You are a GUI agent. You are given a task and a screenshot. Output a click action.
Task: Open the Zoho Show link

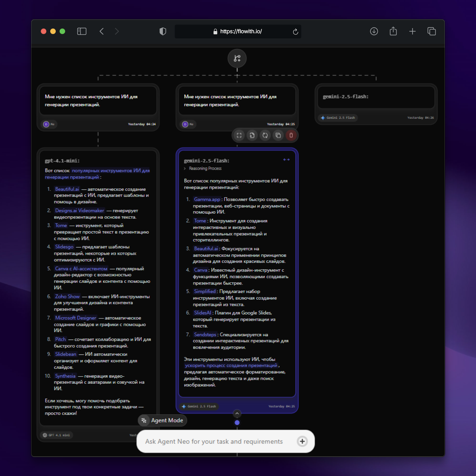pyautogui.click(x=67, y=296)
